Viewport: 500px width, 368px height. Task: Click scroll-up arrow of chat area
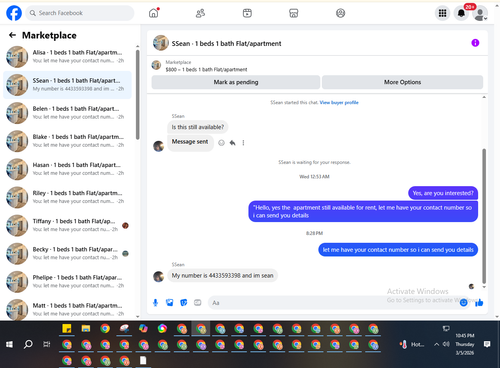click(484, 97)
